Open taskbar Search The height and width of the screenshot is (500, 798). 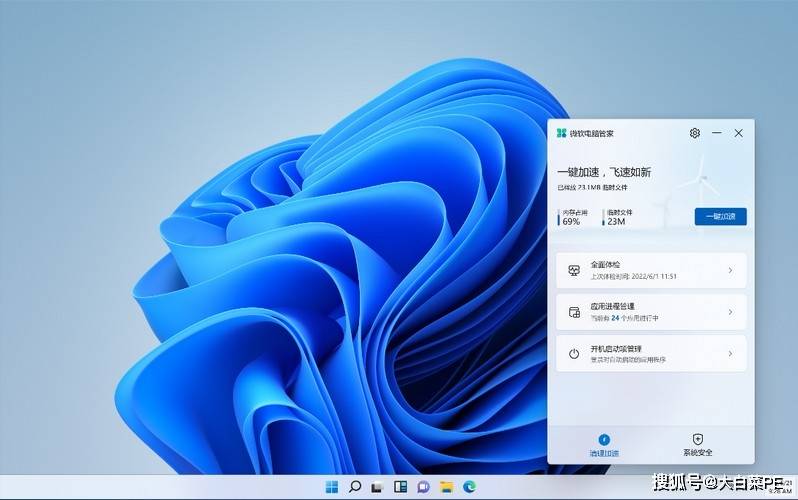[x=355, y=487]
